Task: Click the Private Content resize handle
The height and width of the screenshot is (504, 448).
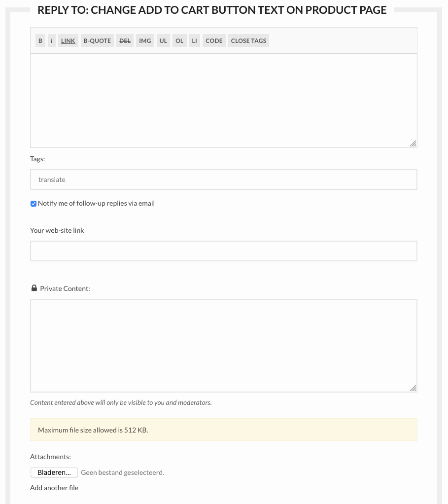Action: pos(413,388)
